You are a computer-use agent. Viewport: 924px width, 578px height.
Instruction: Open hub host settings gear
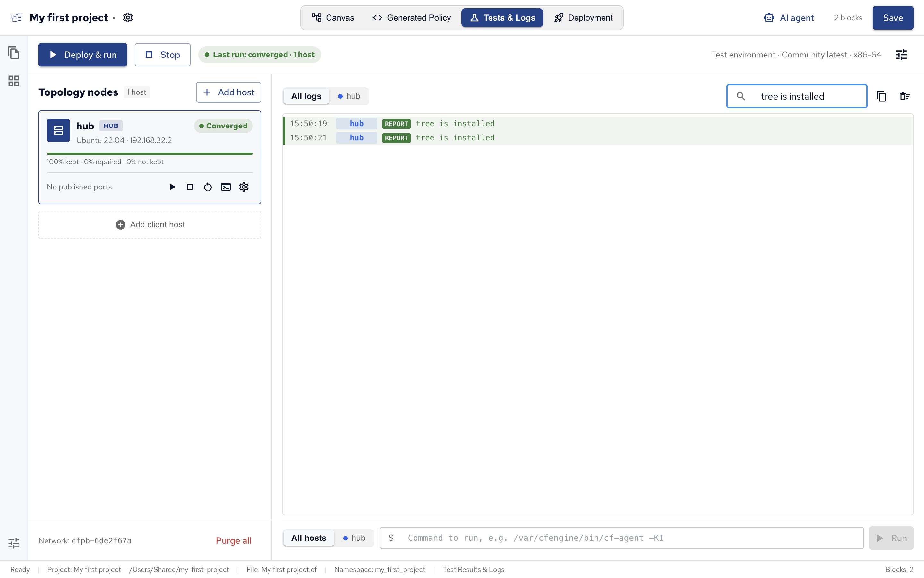click(244, 187)
